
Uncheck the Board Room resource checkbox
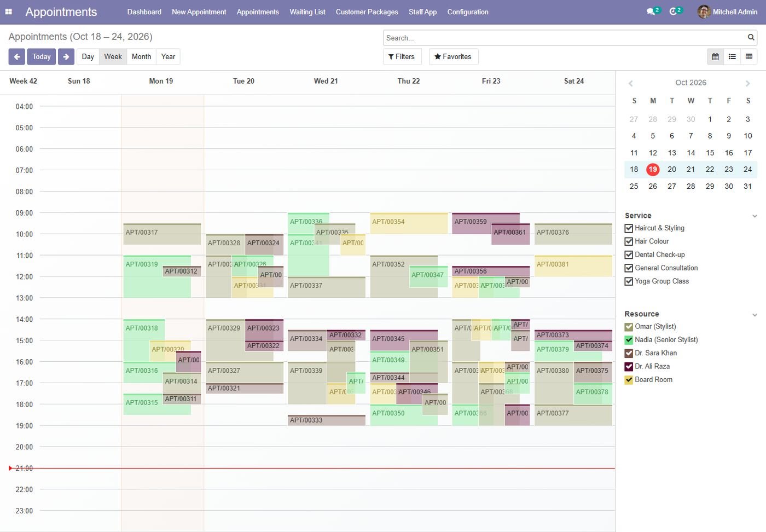click(629, 380)
